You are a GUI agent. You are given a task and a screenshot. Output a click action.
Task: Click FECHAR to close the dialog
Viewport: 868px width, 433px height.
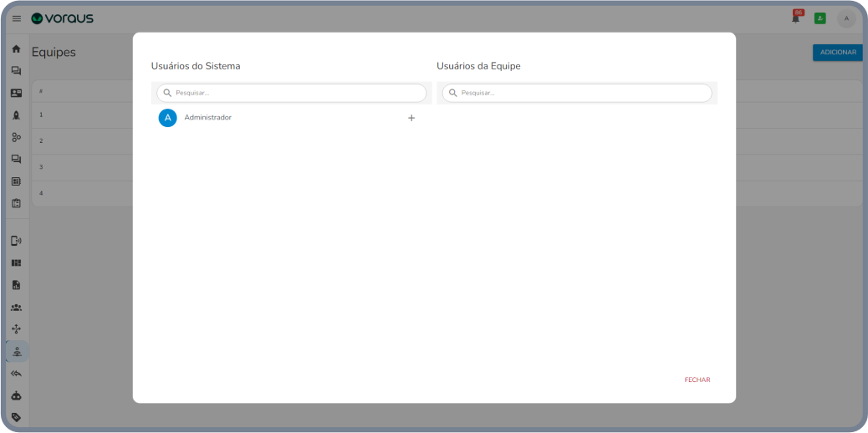(x=697, y=380)
